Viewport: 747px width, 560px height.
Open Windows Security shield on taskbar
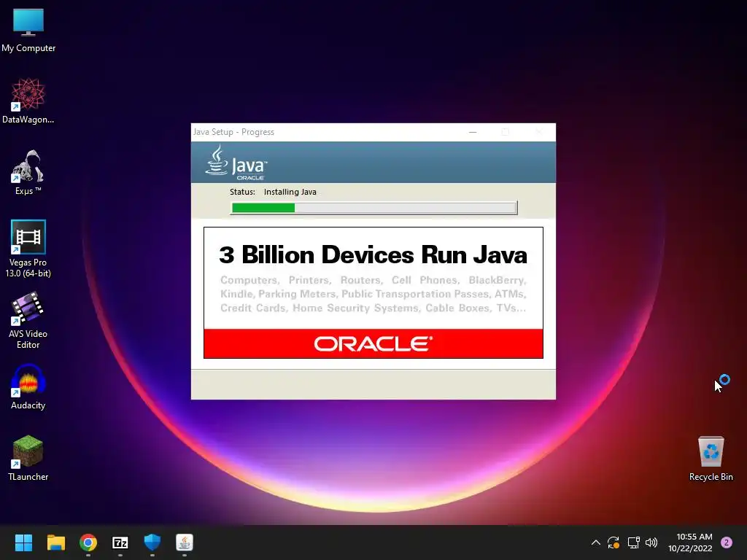pyautogui.click(x=152, y=542)
